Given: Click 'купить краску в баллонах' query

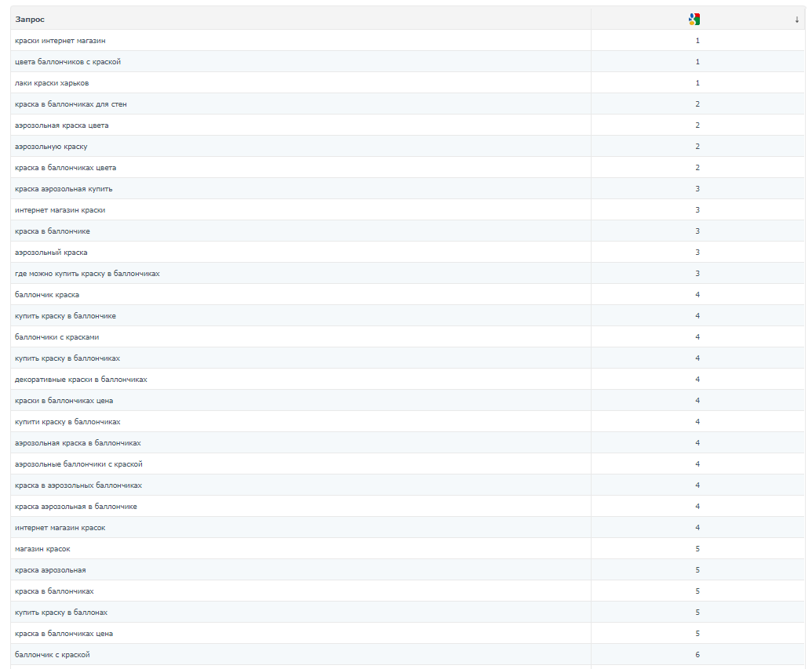Looking at the screenshot, I should point(61,613).
